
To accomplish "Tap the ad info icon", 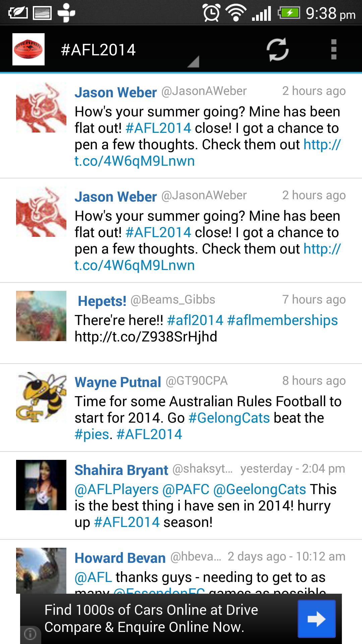I will [30, 634].
